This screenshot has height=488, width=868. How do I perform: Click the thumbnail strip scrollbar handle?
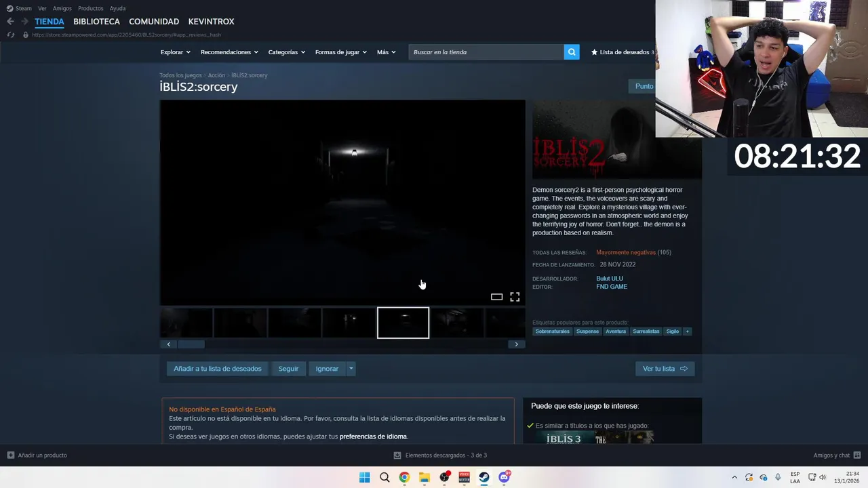[x=191, y=344]
